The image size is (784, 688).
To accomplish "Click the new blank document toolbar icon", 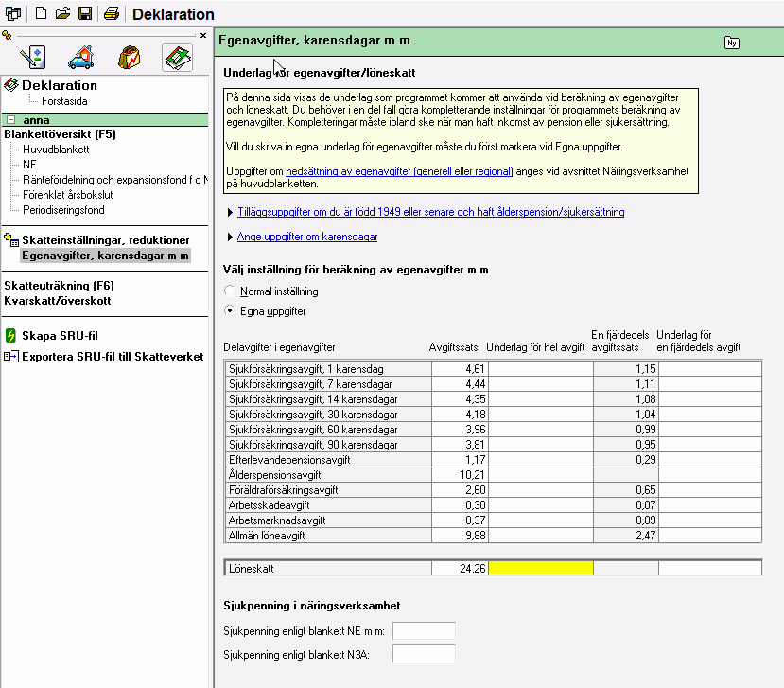I will [42, 13].
